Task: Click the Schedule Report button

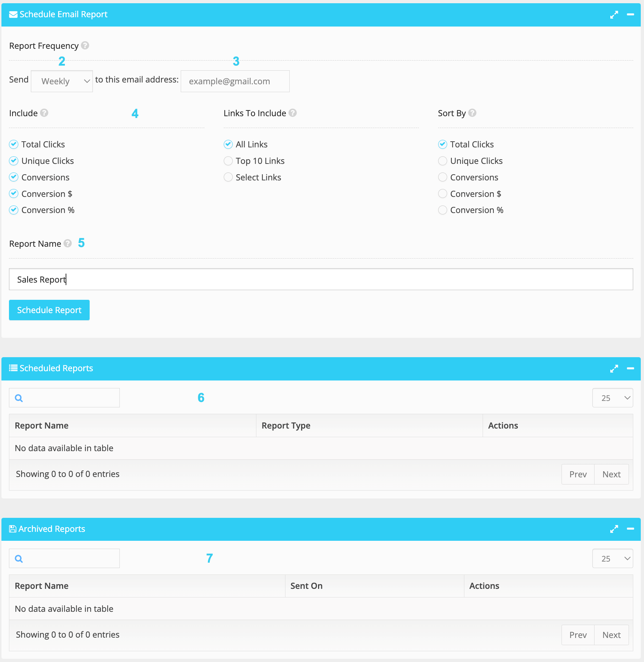Action: [49, 310]
